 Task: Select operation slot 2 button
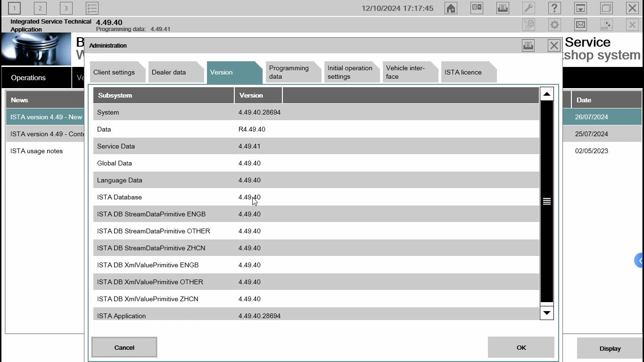tap(40, 8)
